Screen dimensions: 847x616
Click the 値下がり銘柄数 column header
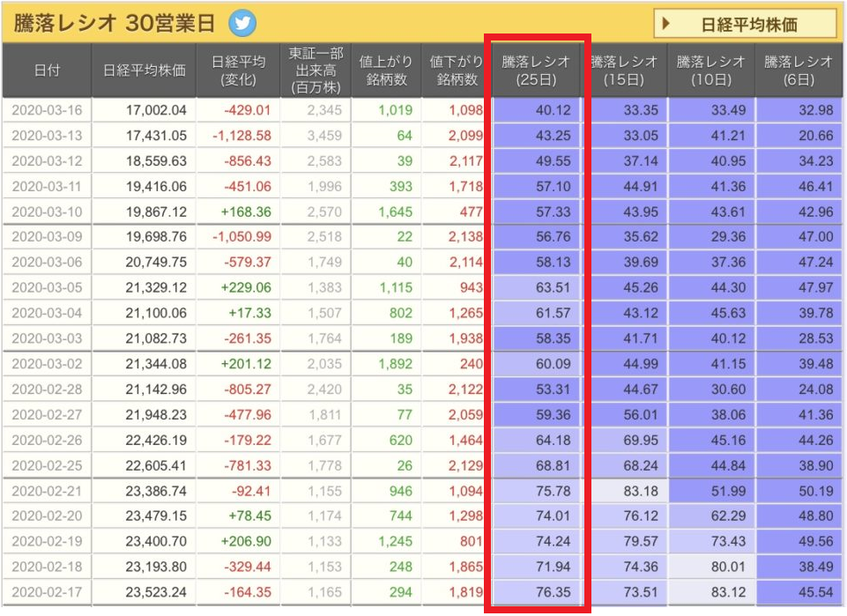[457, 71]
